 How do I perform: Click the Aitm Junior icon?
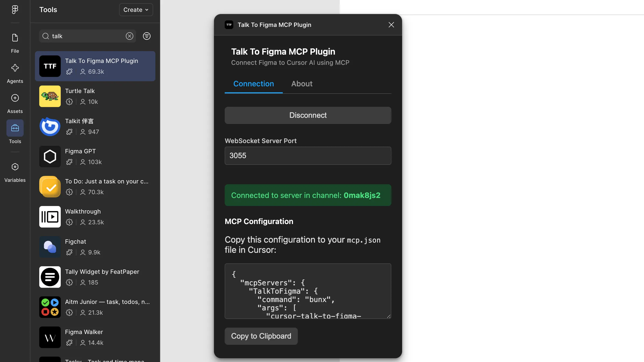click(x=50, y=307)
